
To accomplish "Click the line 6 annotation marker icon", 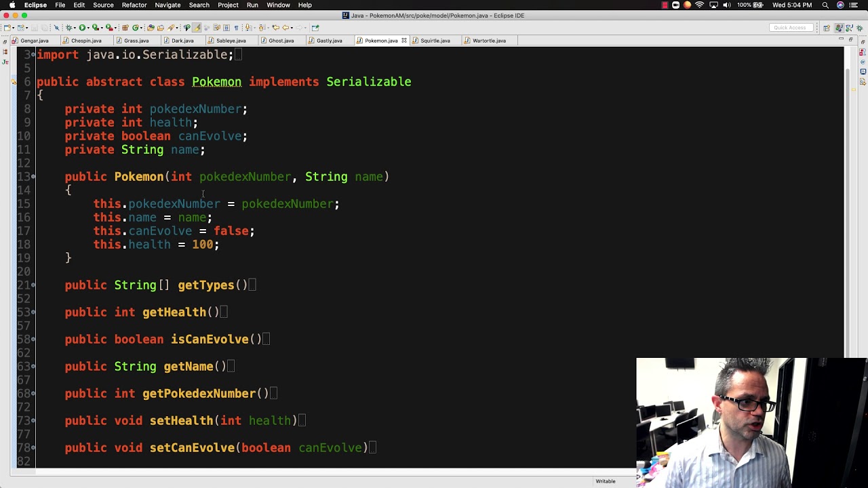I will coord(14,82).
